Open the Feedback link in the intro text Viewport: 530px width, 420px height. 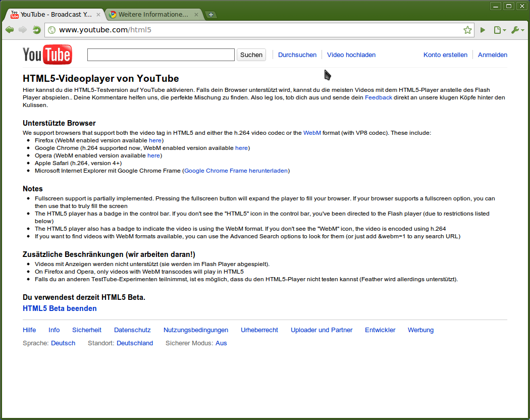379,97
